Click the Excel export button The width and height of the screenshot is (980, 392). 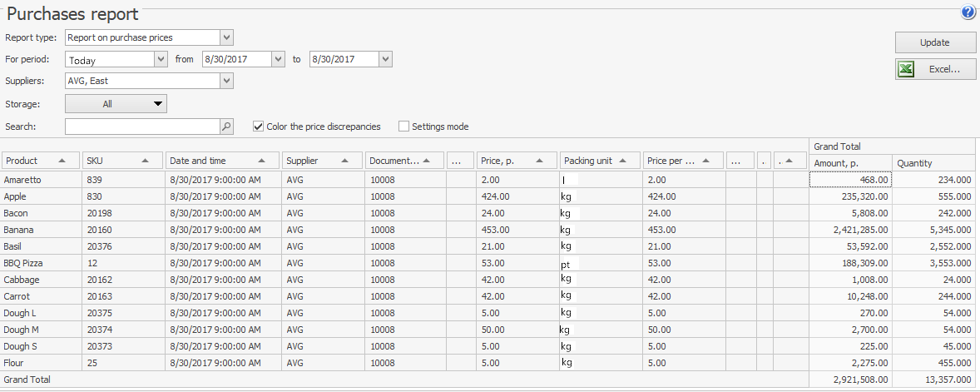[935, 70]
